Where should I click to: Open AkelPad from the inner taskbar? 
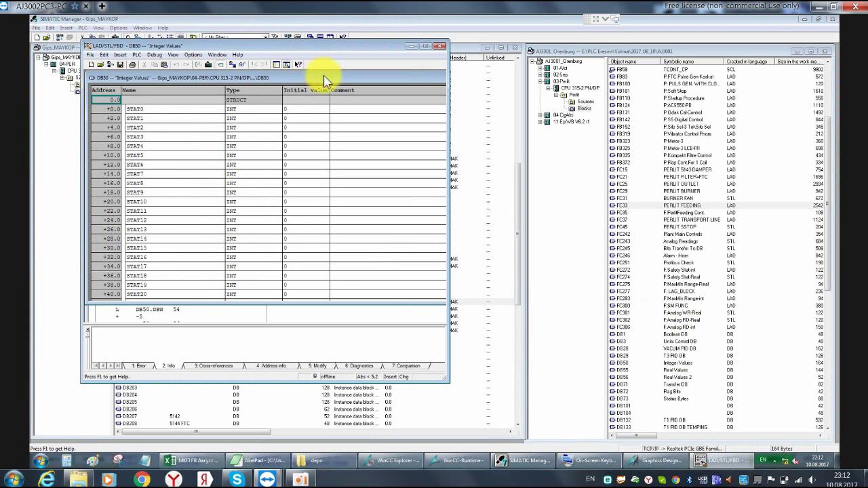point(258,461)
